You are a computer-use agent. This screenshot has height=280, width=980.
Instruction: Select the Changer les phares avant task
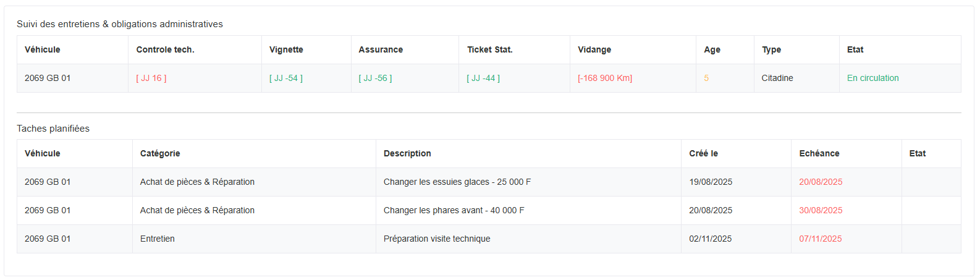click(x=454, y=211)
